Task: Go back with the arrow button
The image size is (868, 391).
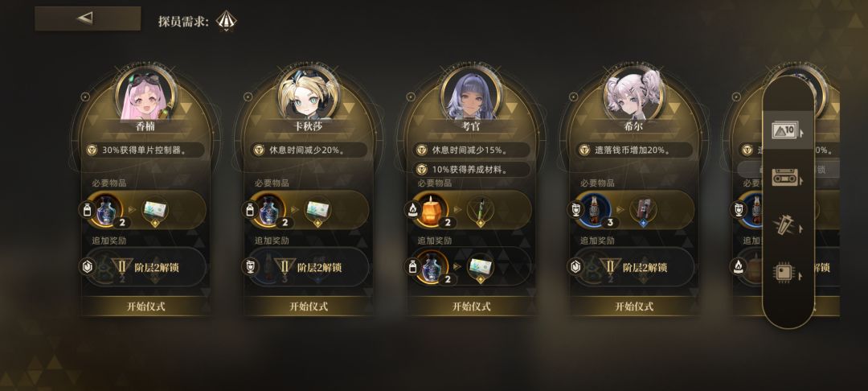Action: (x=88, y=19)
